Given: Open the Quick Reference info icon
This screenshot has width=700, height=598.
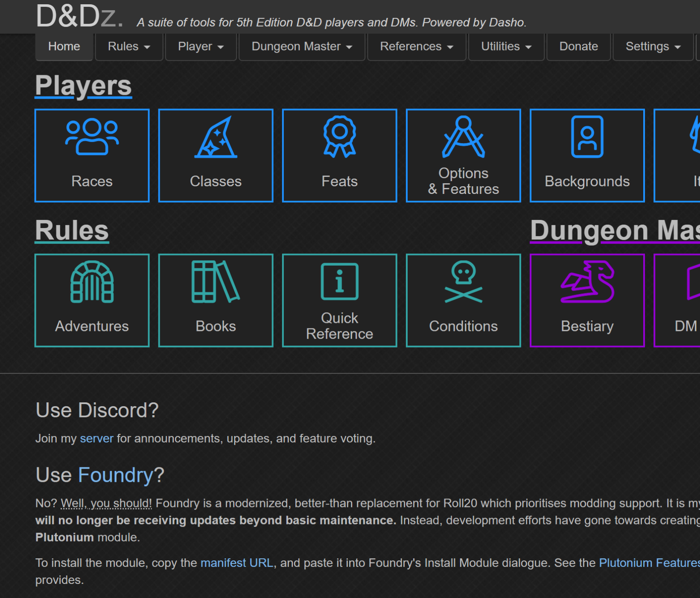Looking at the screenshot, I should [339, 282].
